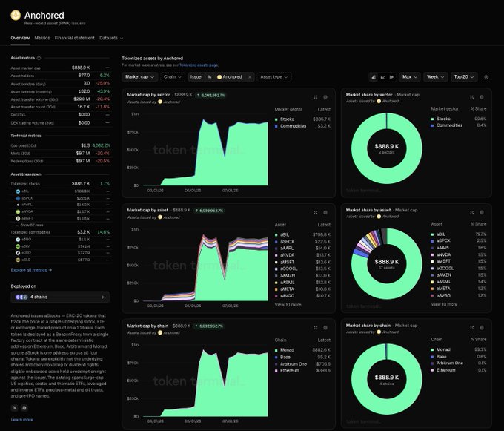This screenshot has width=504, height=431.
Task: Expand Market cap by sector chart fullscreen
Action: tap(316, 97)
